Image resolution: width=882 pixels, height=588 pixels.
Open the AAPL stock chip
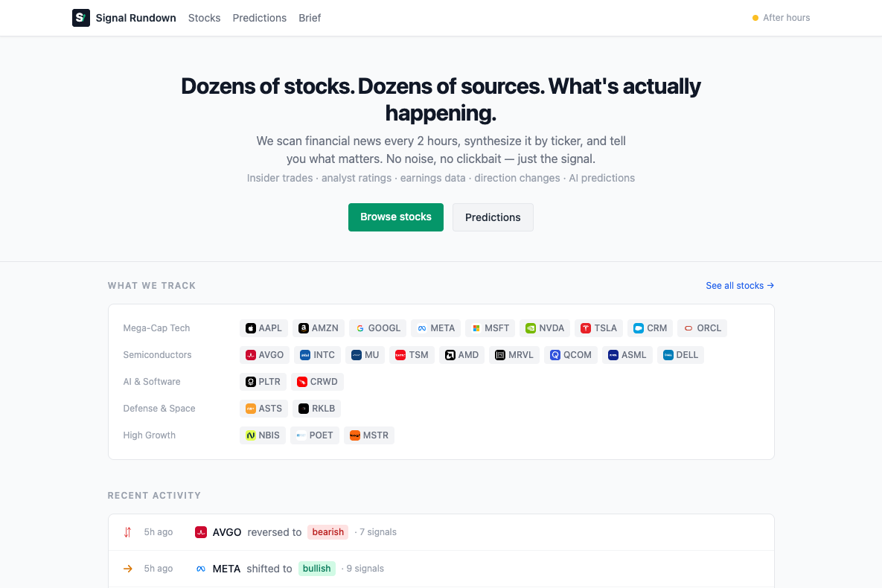tap(263, 328)
